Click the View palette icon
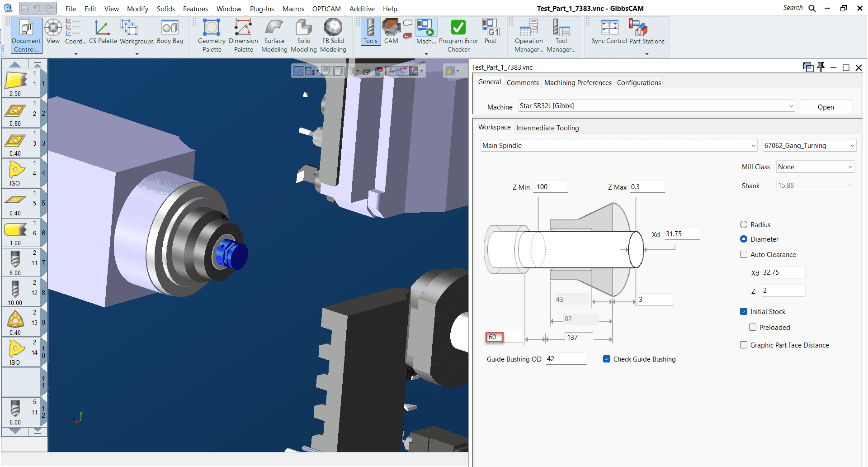 pos(53,32)
